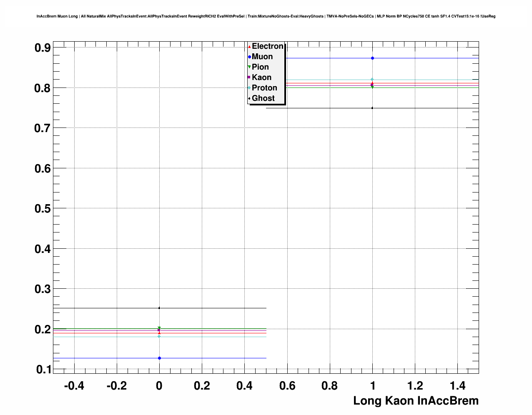Select the black Ghost data point at x=1
Image resolution: width=532 pixels, height=415 pixels.
(372, 108)
